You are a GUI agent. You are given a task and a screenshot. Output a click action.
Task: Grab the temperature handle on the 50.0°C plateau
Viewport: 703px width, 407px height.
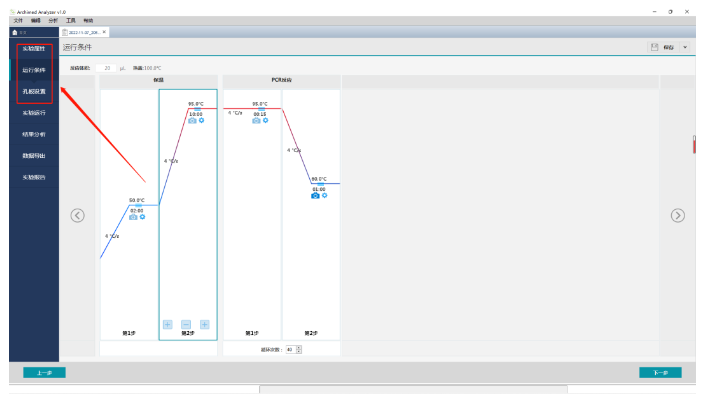pyautogui.click(x=139, y=205)
